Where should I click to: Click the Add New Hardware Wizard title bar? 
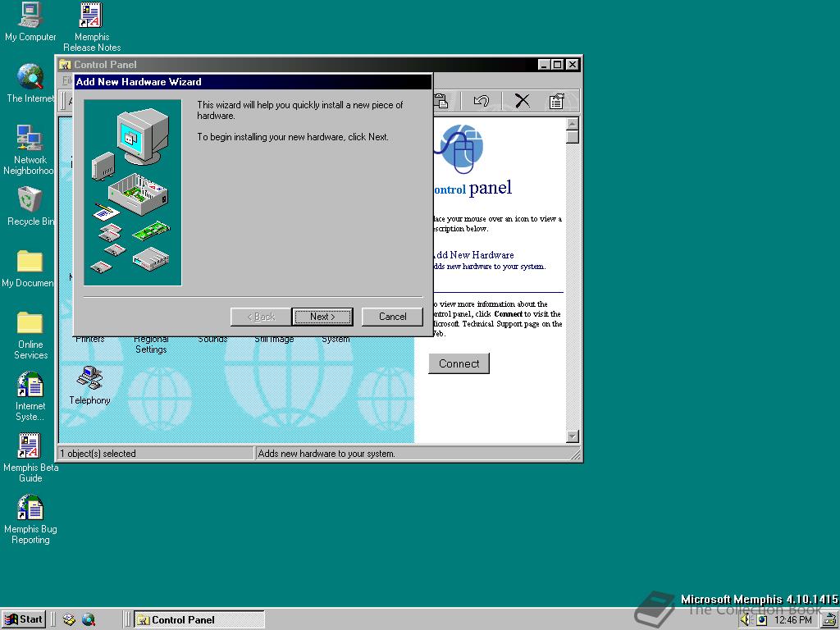pos(253,82)
